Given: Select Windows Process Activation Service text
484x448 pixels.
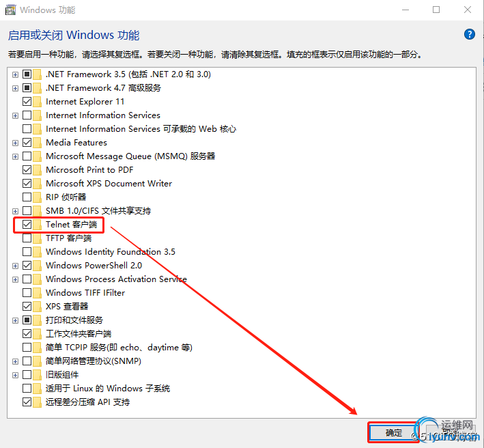Looking at the screenshot, I should pos(116,279).
